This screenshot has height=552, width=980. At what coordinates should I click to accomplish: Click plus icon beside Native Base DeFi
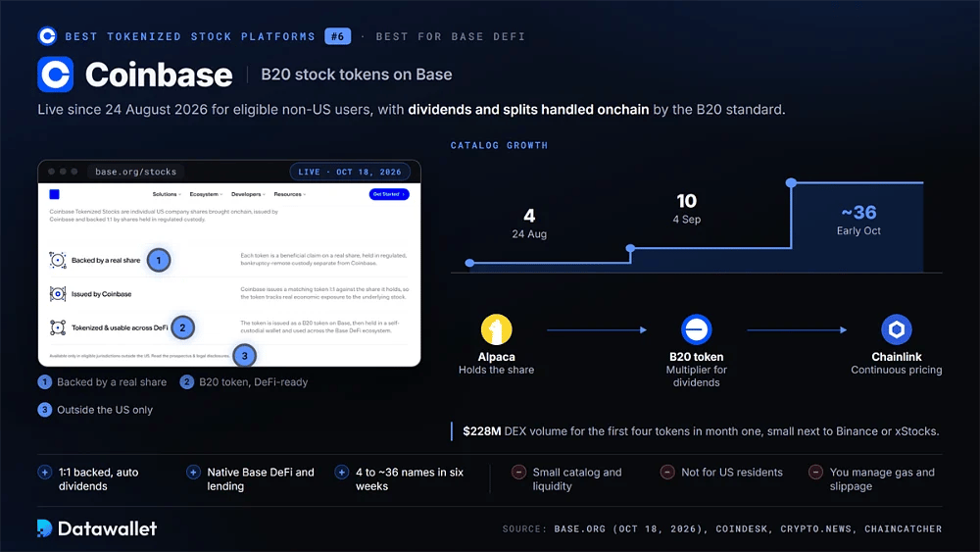click(x=193, y=473)
